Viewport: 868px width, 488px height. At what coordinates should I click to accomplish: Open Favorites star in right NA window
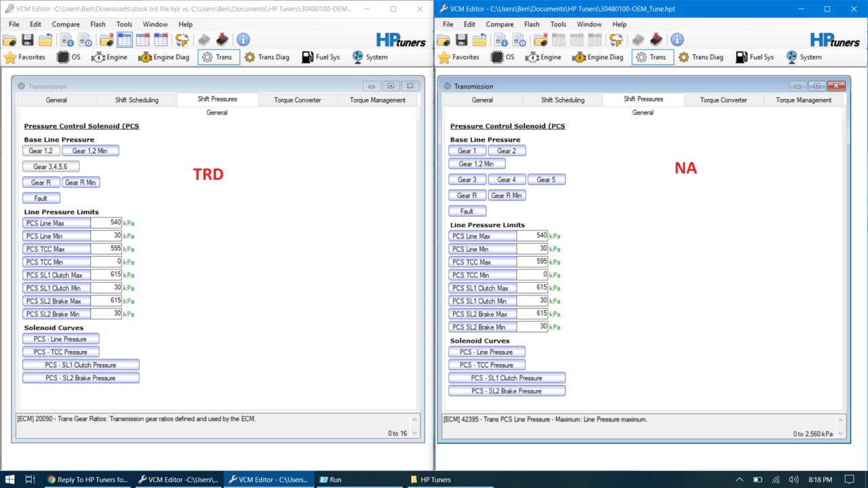click(x=458, y=57)
